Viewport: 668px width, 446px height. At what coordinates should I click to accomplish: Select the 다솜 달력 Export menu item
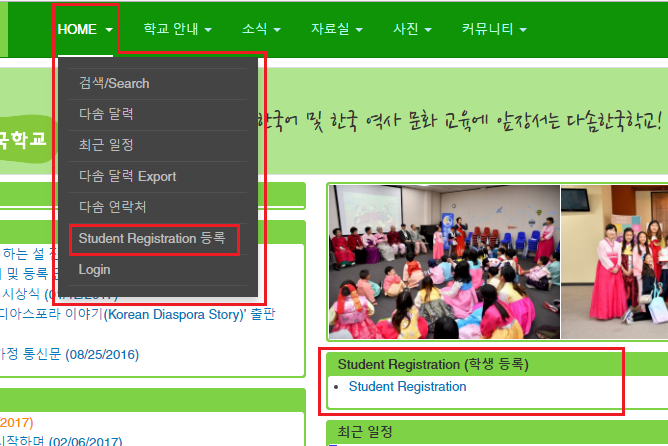point(127,176)
